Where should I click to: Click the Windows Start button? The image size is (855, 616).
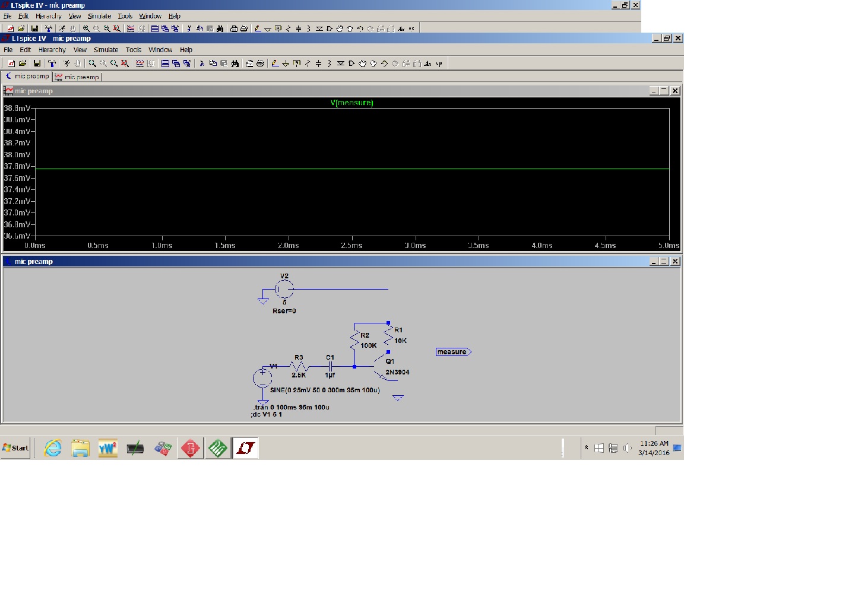click(x=15, y=448)
